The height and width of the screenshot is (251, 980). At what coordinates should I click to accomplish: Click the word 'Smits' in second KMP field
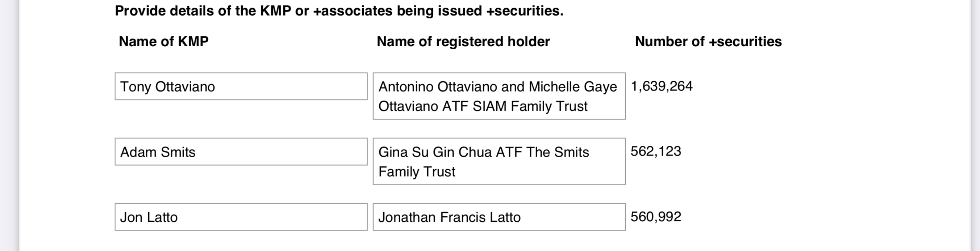[178, 152]
